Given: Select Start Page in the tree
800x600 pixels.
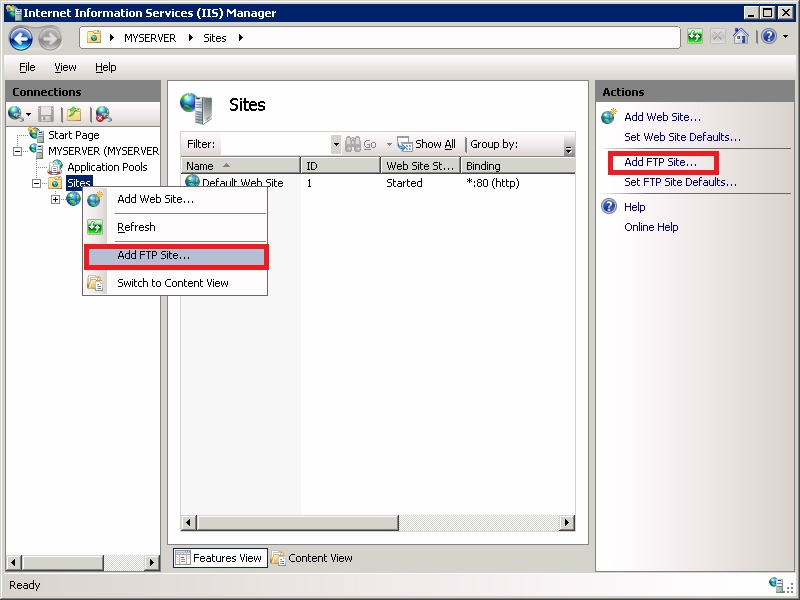Looking at the screenshot, I should pyautogui.click(x=73, y=135).
